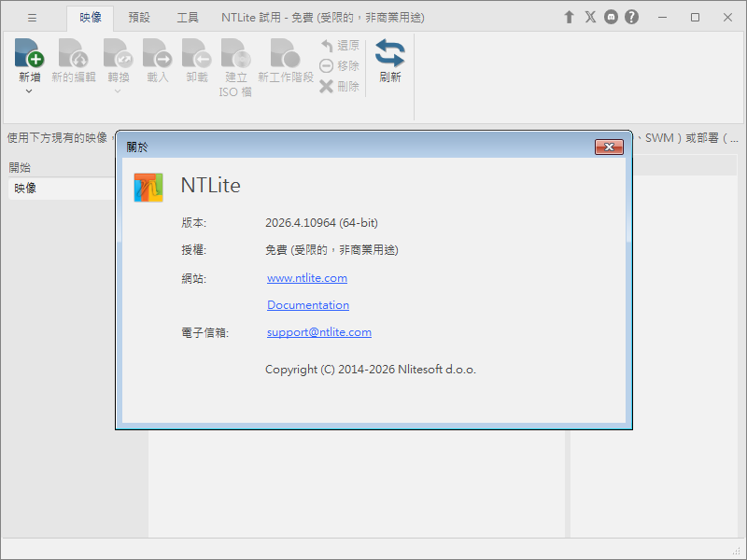Open help via the question mark icon
Viewport: 747px width, 560px height.
click(632, 16)
